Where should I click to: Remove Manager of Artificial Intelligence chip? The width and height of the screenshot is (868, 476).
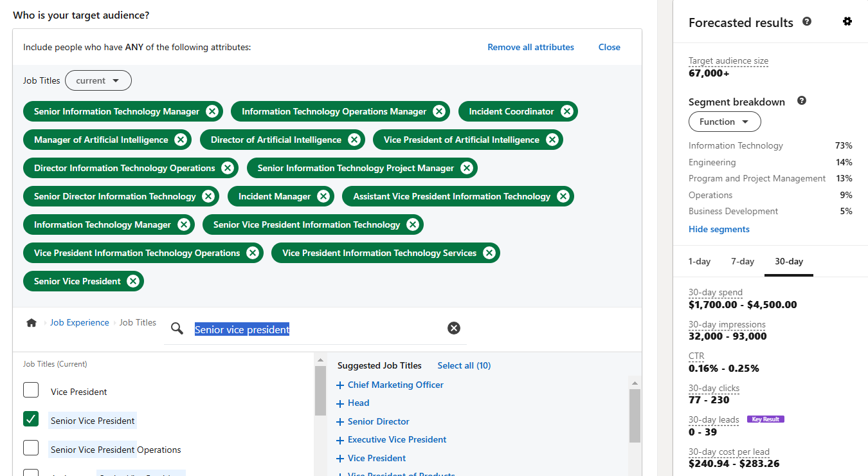click(181, 140)
